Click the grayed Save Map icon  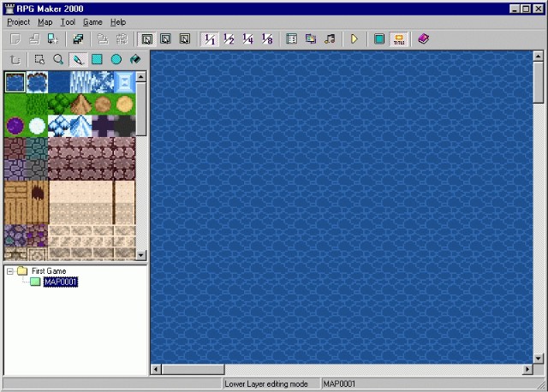pyautogui.click(x=103, y=39)
